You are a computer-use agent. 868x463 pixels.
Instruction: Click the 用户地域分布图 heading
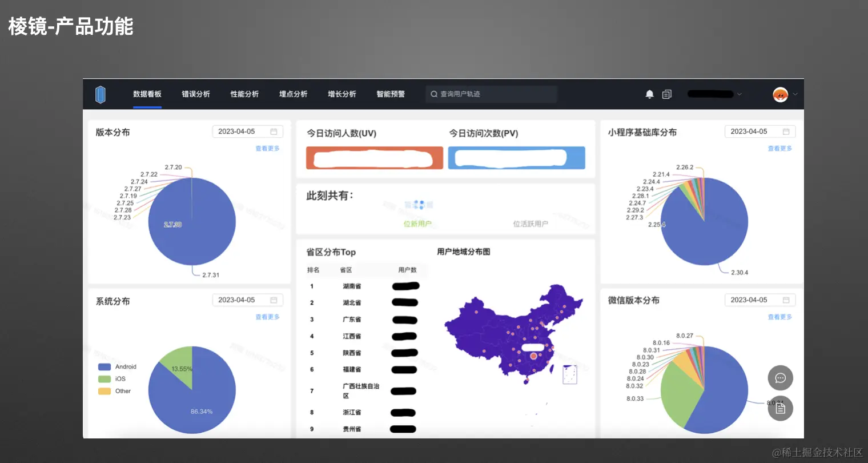pos(464,252)
